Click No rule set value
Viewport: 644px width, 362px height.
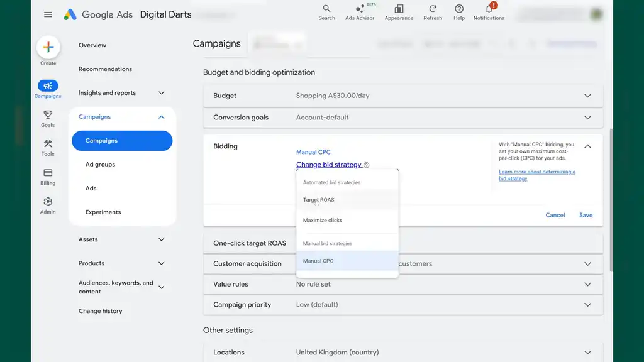tap(313, 285)
